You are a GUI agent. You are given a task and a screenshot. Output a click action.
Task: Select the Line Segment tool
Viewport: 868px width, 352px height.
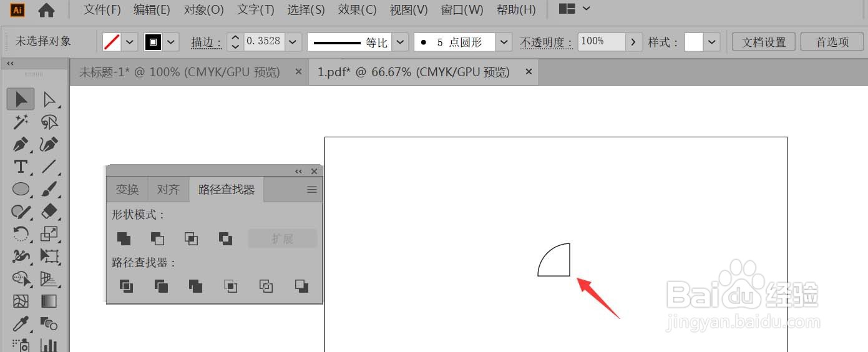(x=49, y=167)
